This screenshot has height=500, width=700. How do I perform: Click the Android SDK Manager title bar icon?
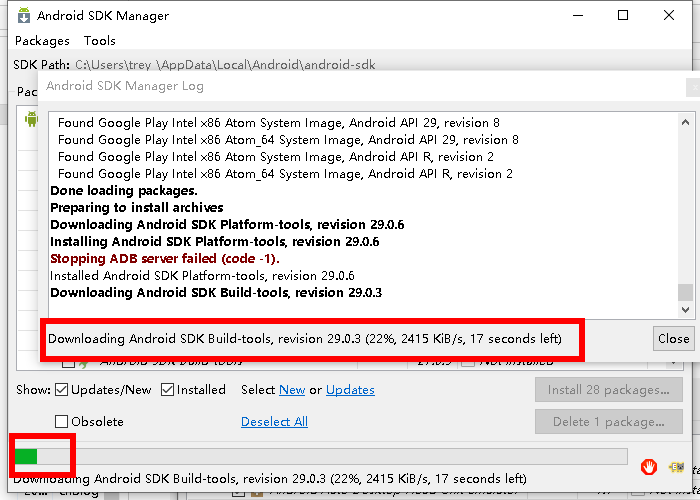[x=24, y=15]
